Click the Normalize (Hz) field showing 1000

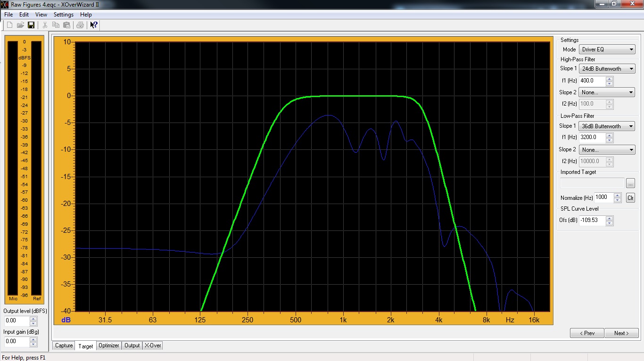click(603, 197)
